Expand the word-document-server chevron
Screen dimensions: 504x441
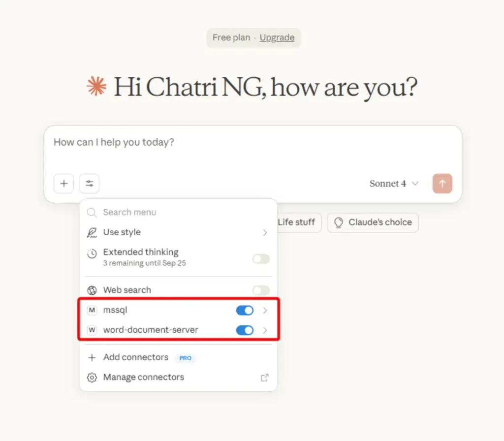coord(265,330)
